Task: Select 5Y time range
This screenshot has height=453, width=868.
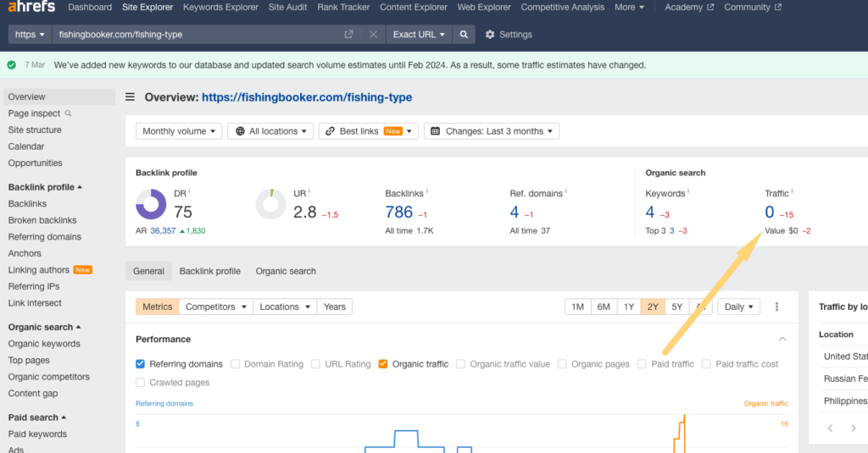Action: (677, 307)
